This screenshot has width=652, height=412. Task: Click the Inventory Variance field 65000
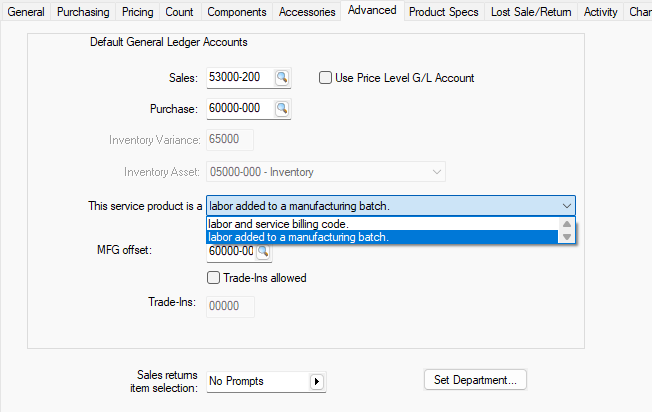pyautogui.click(x=230, y=140)
